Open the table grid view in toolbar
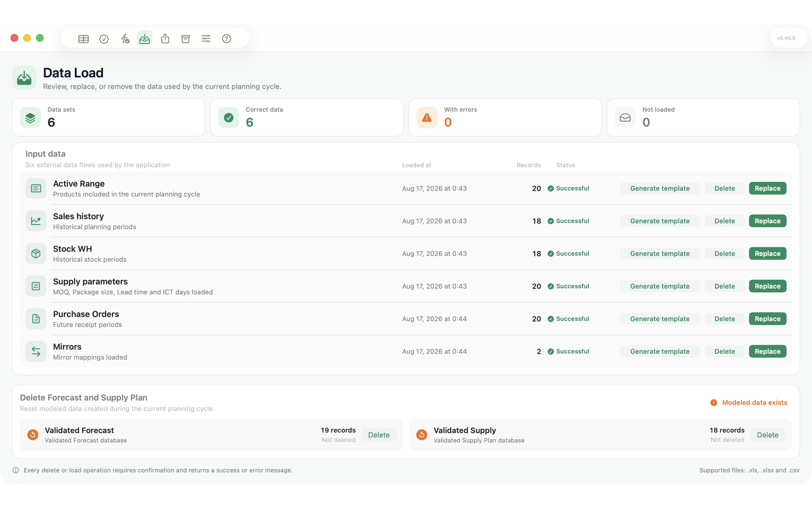 pyautogui.click(x=83, y=39)
